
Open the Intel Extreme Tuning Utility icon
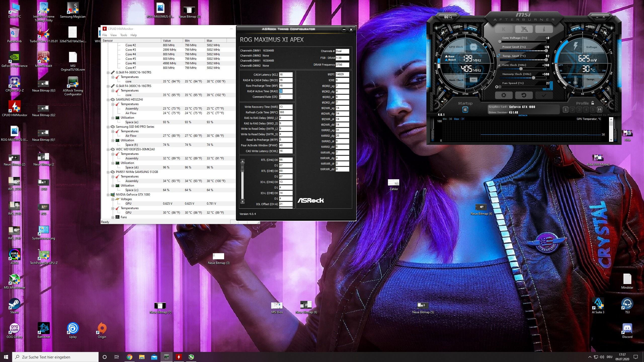[x=44, y=12]
